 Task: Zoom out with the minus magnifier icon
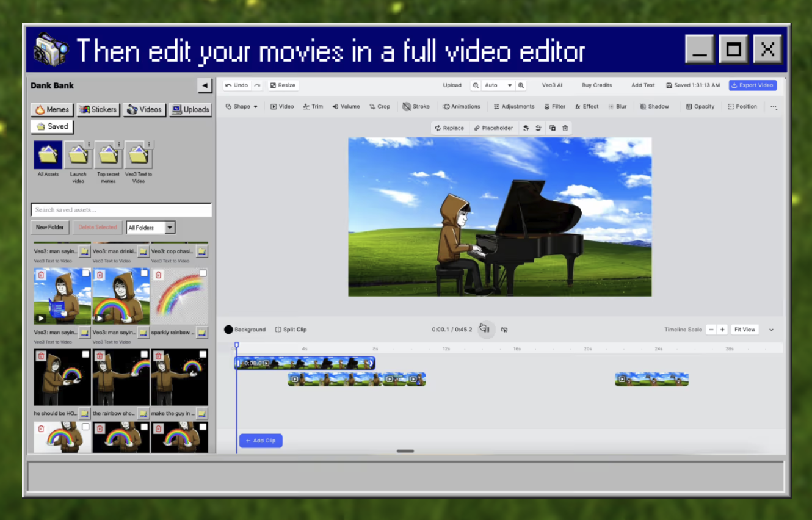pyautogui.click(x=475, y=85)
